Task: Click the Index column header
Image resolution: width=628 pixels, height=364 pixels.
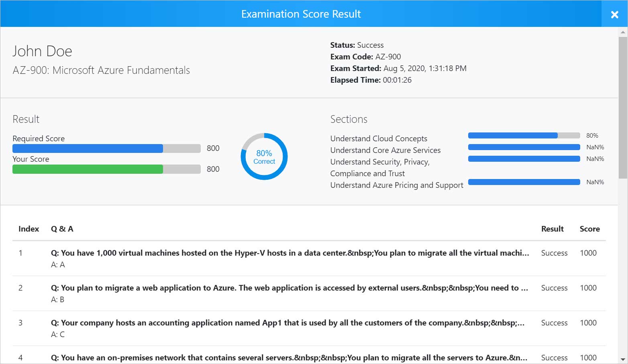Action: [29, 229]
